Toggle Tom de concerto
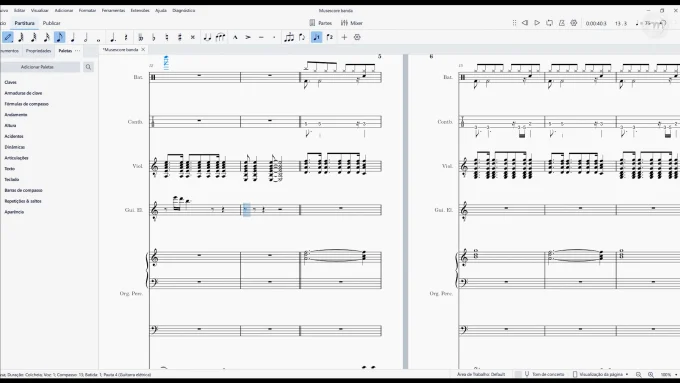 click(544, 374)
